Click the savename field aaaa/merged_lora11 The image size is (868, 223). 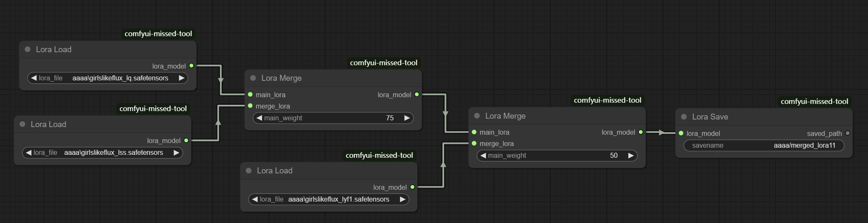click(x=764, y=145)
